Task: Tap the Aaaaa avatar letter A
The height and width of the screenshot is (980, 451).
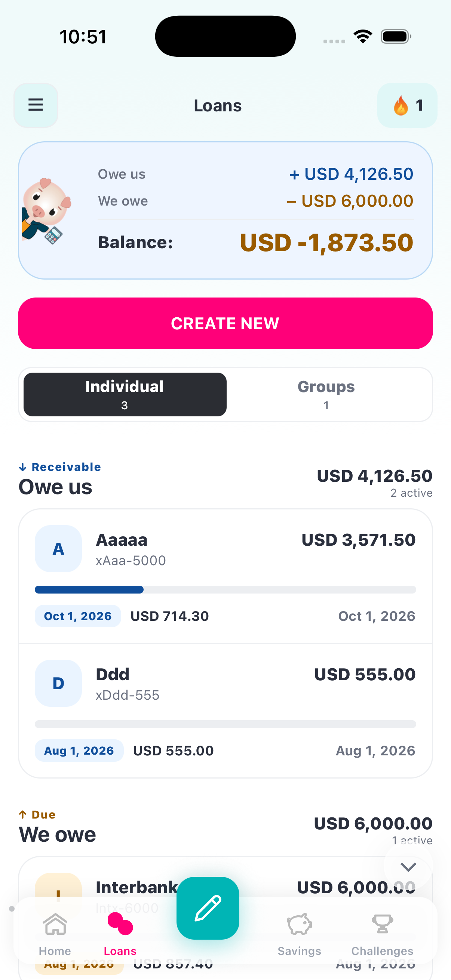Action: pyautogui.click(x=58, y=548)
